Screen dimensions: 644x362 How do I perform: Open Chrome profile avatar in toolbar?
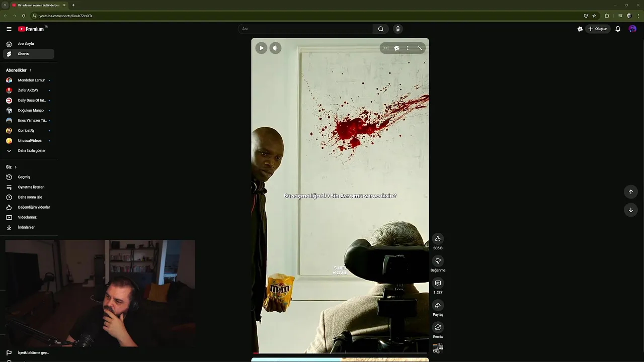point(629,16)
